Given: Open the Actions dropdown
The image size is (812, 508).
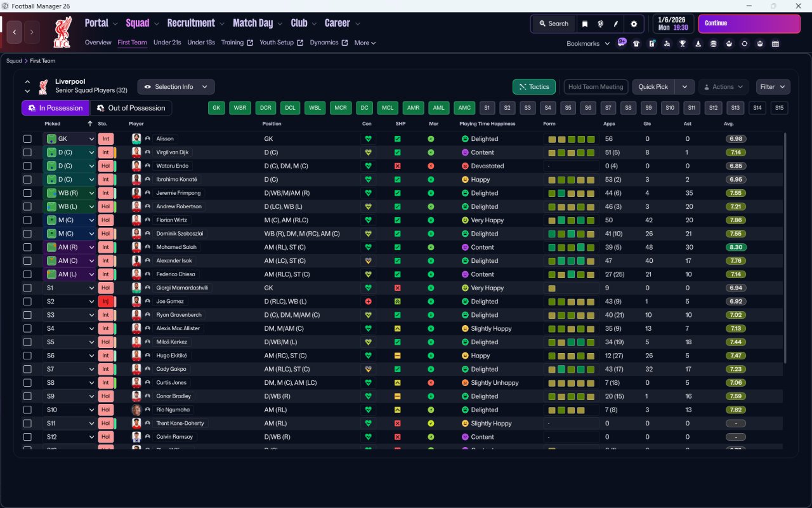Looking at the screenshot, I should point(723,87).
